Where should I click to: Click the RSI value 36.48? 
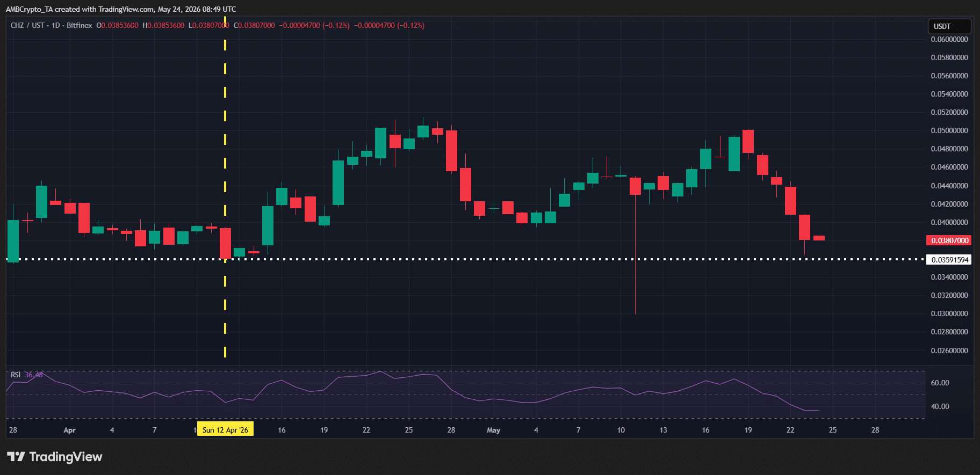coord(33,375)
